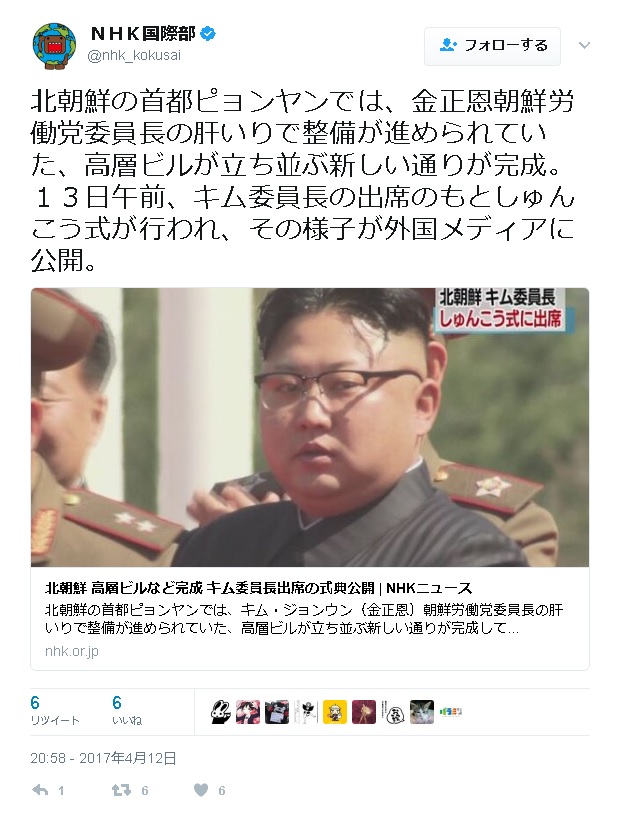This screenshot has width=619, height=819.
Task: Open the yellow background liker avatar
Action: tap(334, 712)
